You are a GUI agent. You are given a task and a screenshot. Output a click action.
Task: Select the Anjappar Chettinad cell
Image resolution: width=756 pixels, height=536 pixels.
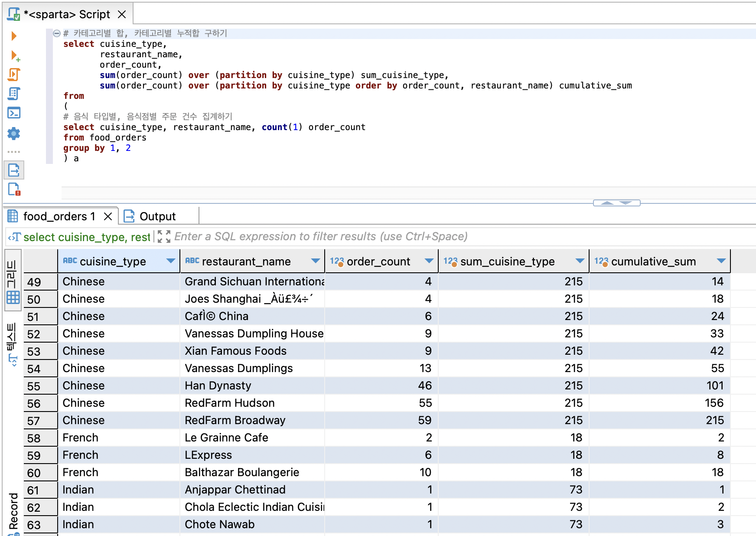click(x=252, y=490)
